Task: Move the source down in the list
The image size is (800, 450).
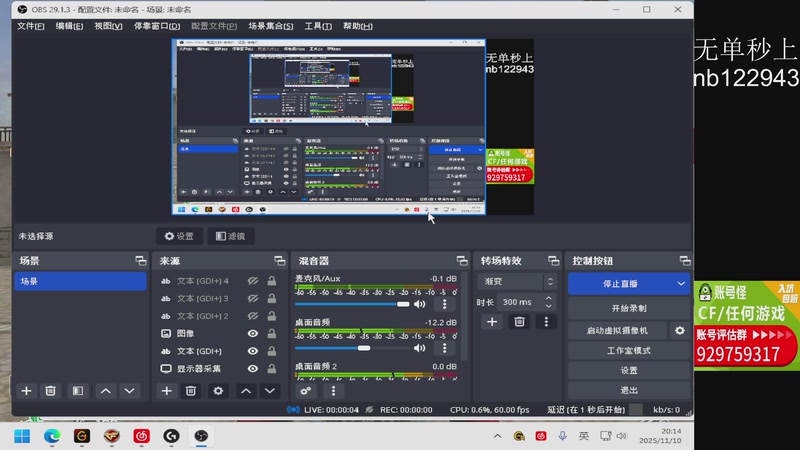Action: coord(270,391)
